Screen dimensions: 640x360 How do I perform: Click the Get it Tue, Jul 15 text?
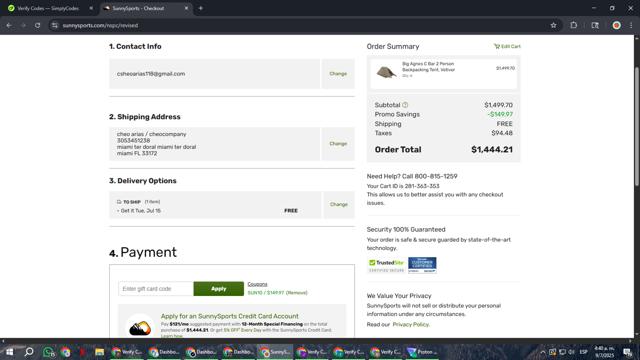pos(140,211)
